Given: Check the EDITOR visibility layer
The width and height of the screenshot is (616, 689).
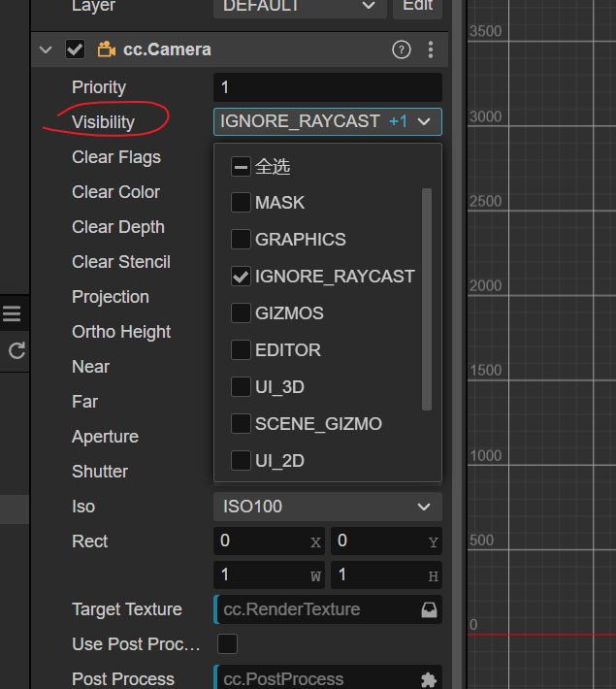Looking at the screenshot, I should point(241,350).
